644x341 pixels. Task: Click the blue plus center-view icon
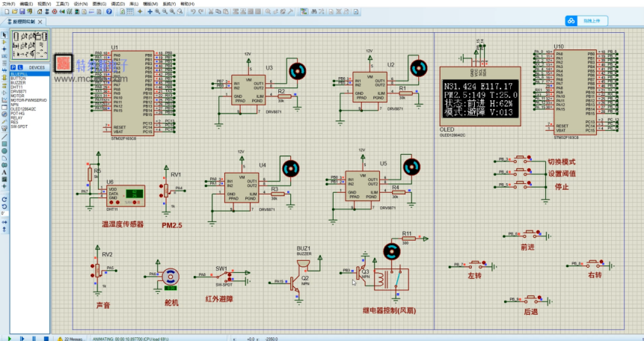(150, 11)
